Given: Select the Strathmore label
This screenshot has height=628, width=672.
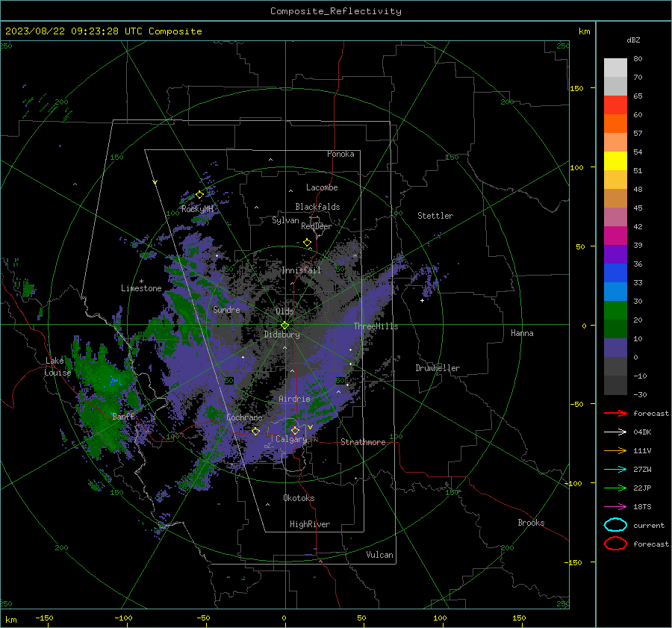Looking at the screenshot, I should (363, 442).
